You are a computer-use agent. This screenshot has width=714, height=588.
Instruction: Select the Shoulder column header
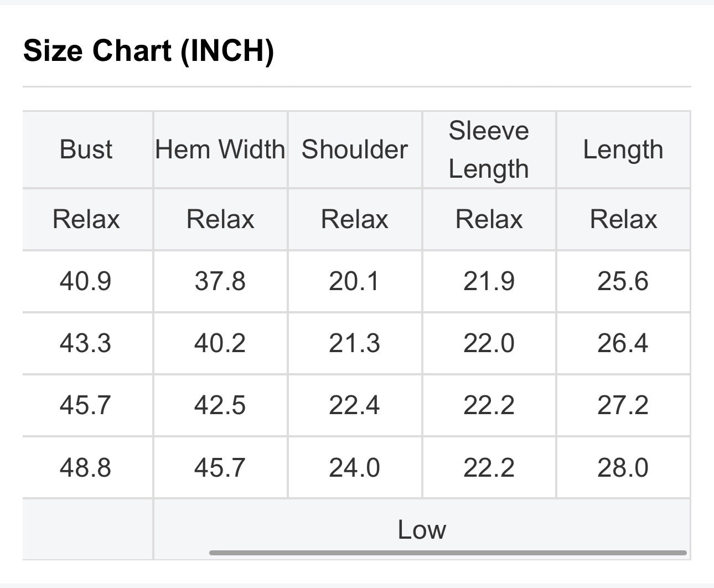355,149
